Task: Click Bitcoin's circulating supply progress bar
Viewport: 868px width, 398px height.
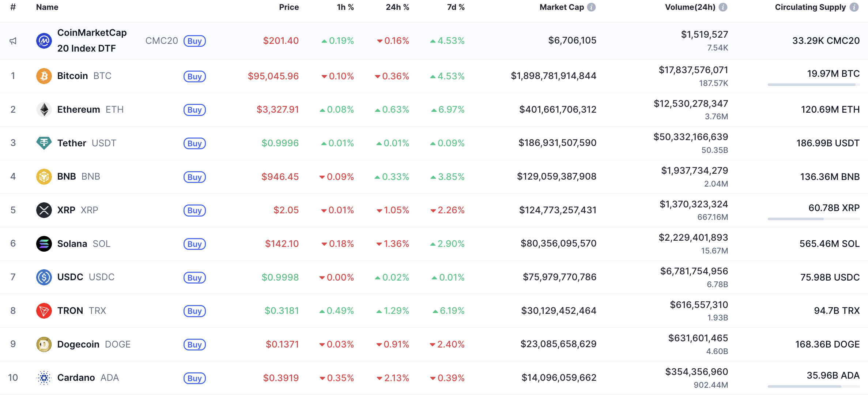Action: pyautogui.click(x=814, y=85)
